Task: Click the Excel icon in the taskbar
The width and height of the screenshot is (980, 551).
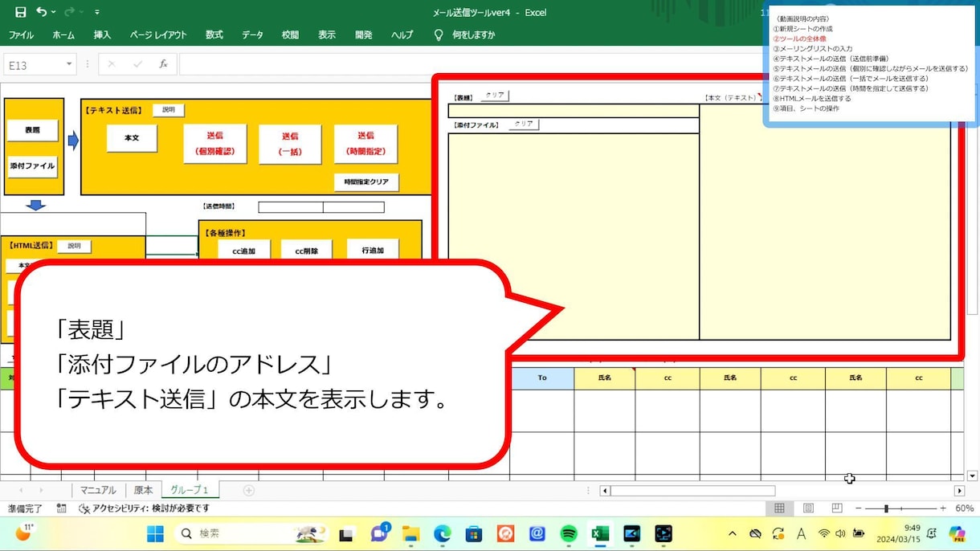Action: click(x=600, y=533)
